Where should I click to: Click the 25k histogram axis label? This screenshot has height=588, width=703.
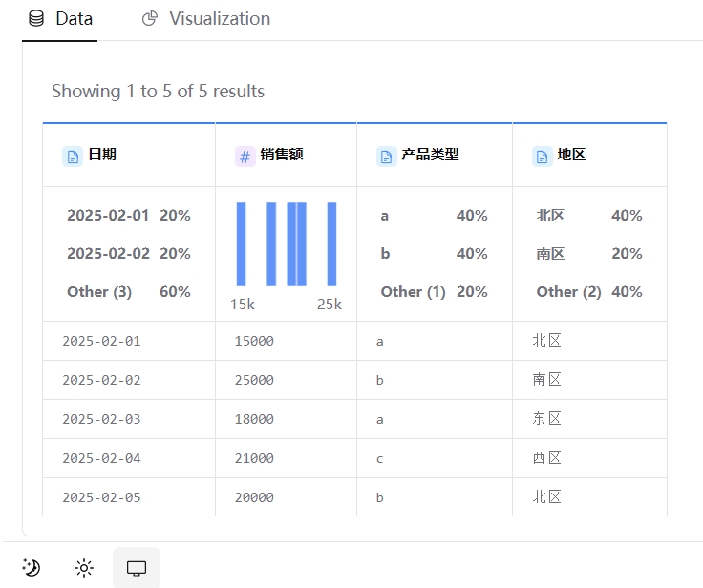coord(330,304)
